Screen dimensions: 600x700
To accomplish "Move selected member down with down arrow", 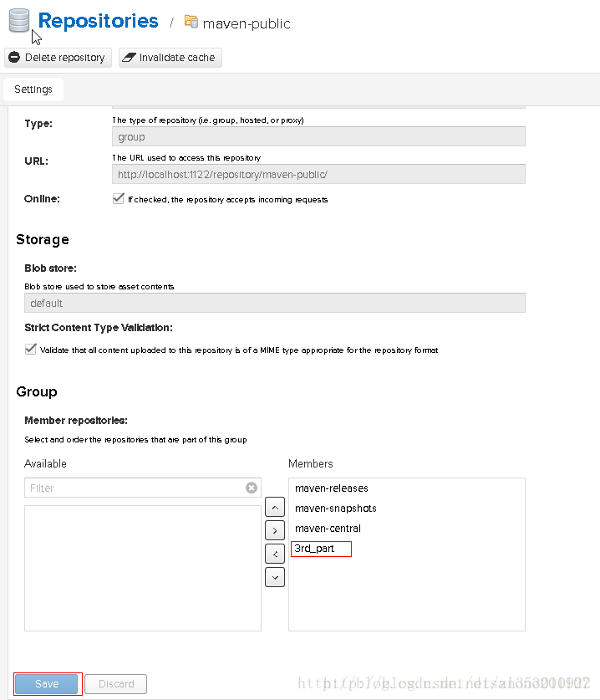I will 275,577.
